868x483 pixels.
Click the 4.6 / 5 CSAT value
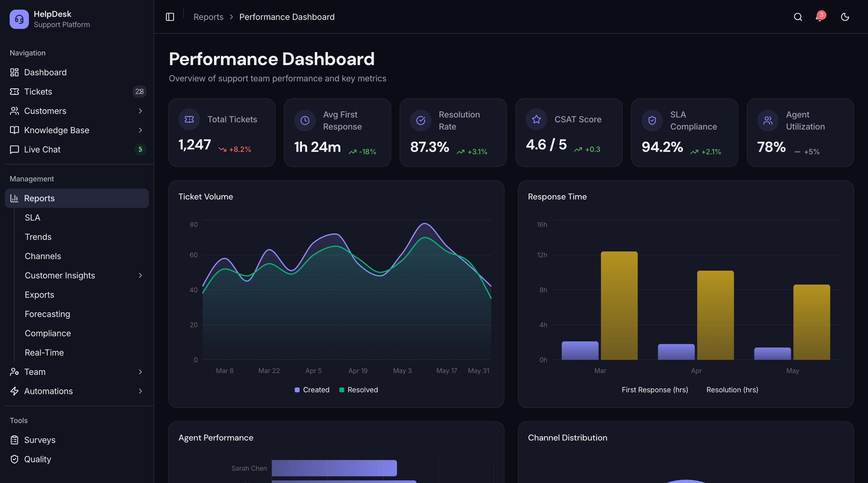tap(546, 145)
